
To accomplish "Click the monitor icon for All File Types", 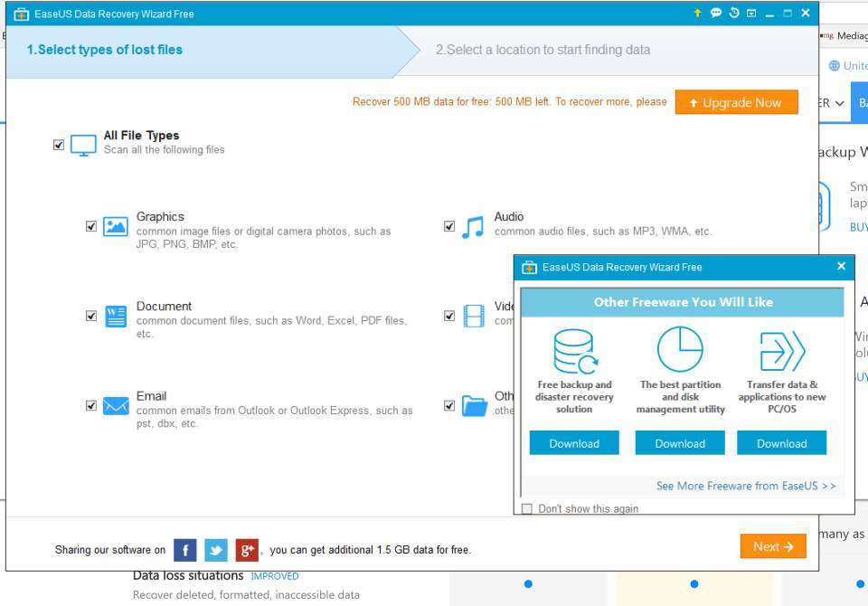I will [x=83, y=145].
